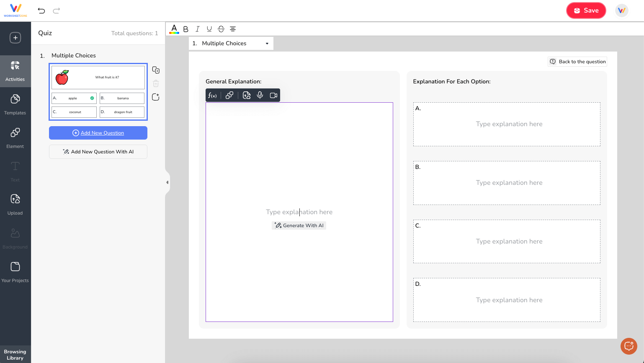Open the Browsing Library
This screenshot has height=363, width=644.
(15, 355)
